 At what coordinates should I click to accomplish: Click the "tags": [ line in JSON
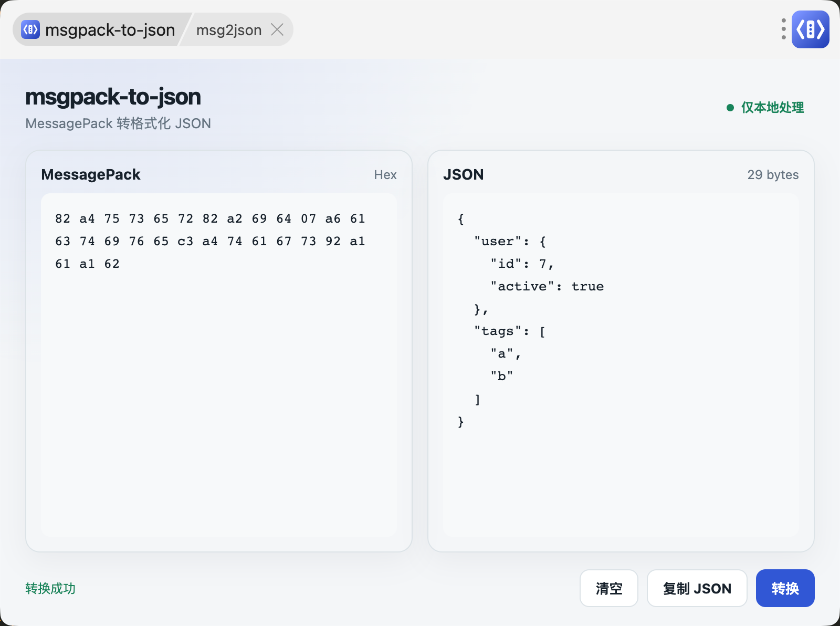510,331
